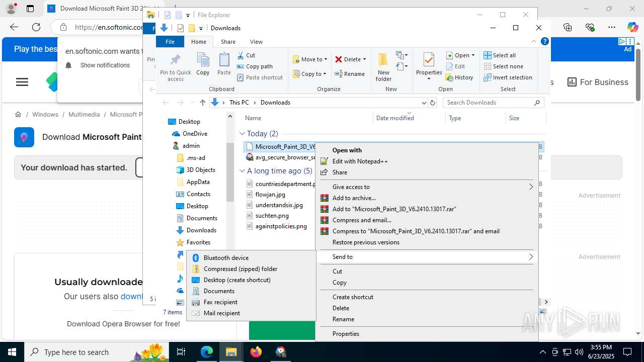644x362 pixels.
Task: Select Favorites in navigation pane
Action: tap(198, 242)
